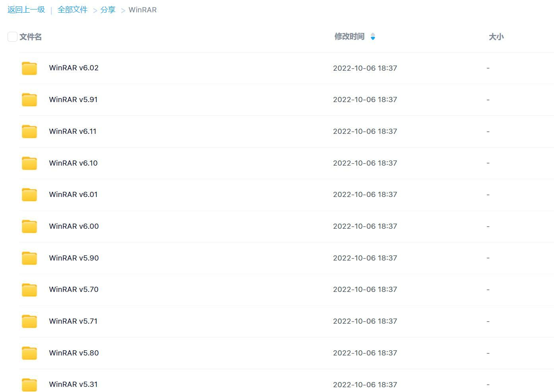Click the 文件名 column header
Image resolution: width=554 pixels, height=392 pixels.
[x=31, y=37]
